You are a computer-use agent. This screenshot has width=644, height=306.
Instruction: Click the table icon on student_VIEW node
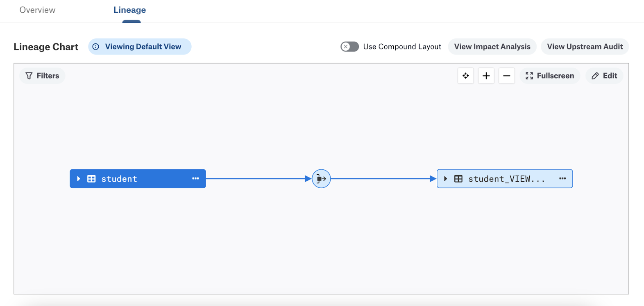point(458,179)
